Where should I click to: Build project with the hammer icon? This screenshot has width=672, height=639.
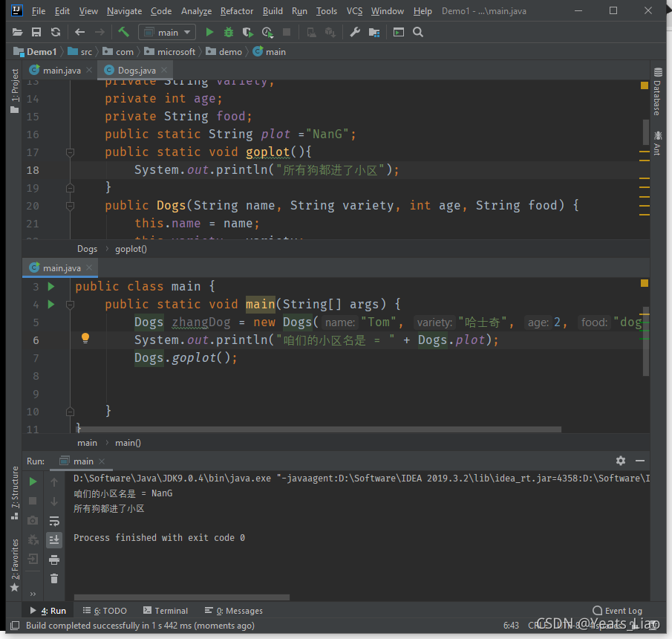pos(123,32)
